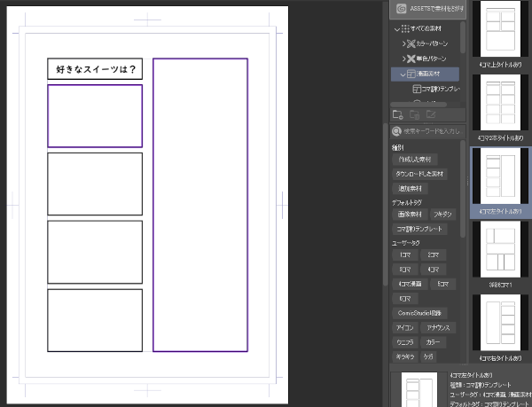Filter by the 6コマ user tag
Viewport: 532px width, 407px height.
tap(404, 299)
